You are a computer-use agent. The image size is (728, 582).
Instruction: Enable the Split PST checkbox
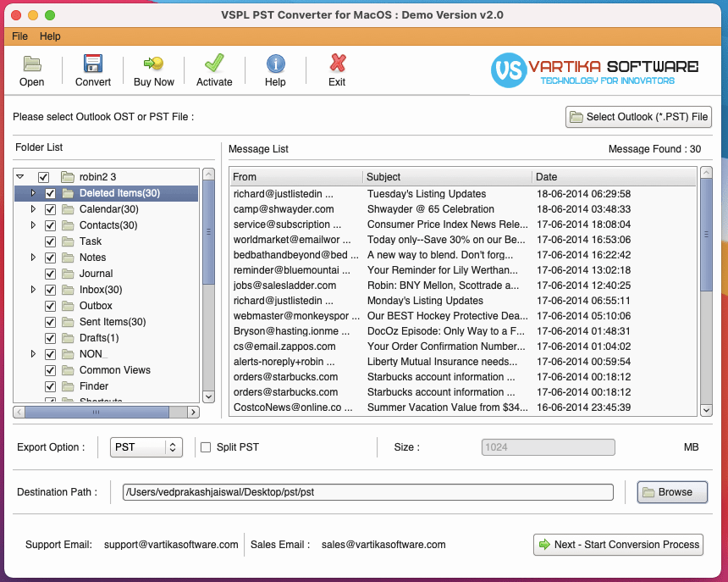click(206, 447)
